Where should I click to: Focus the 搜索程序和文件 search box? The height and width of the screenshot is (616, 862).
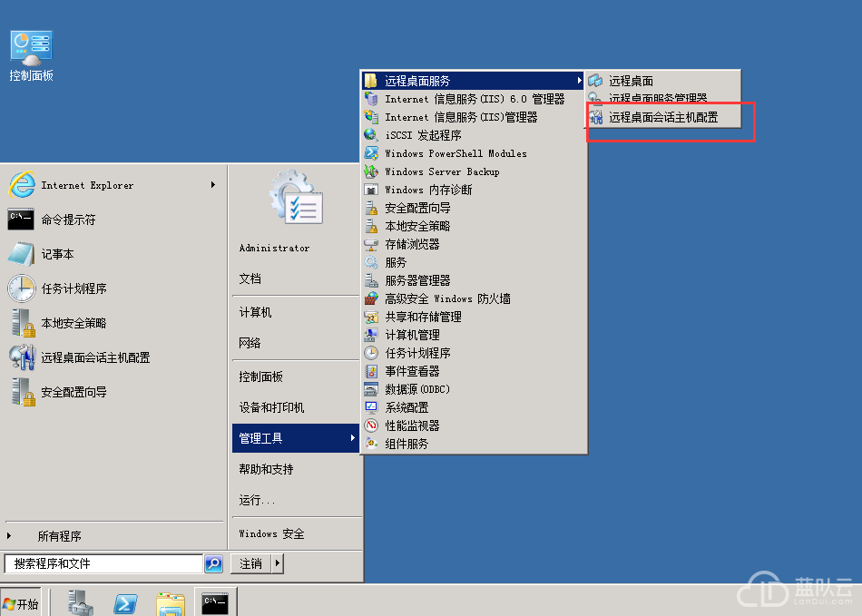point(103,563)
